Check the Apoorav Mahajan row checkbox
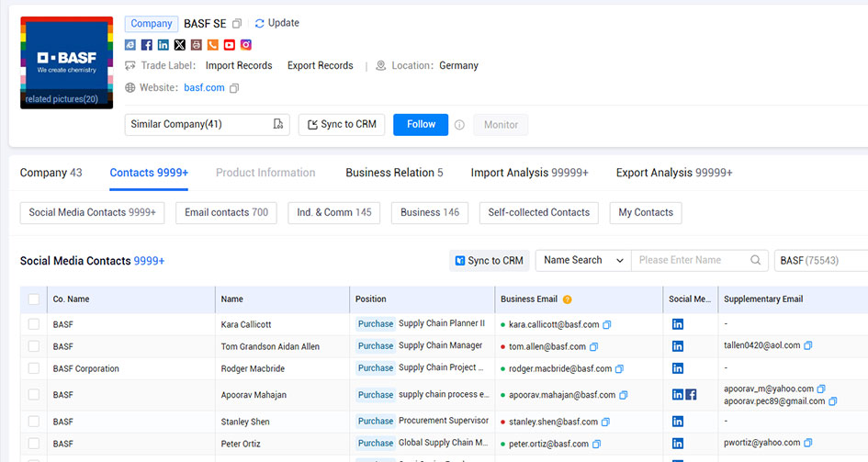 coord(34,395)
